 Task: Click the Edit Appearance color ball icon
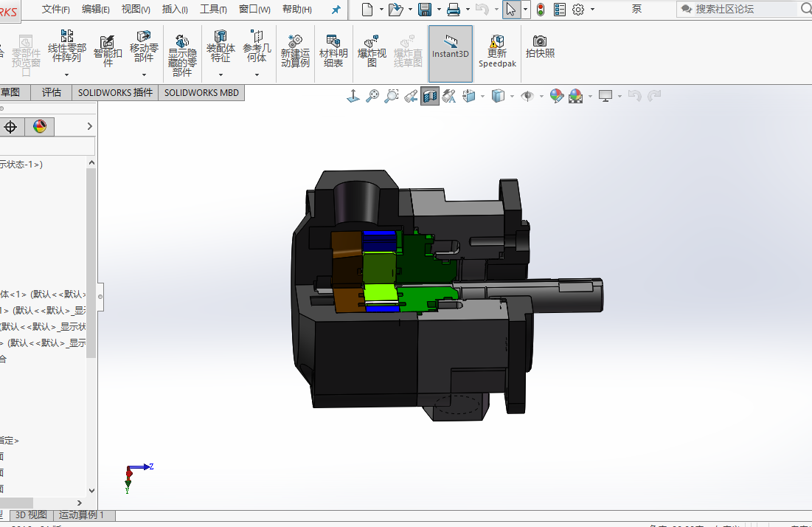pos(557,96)
